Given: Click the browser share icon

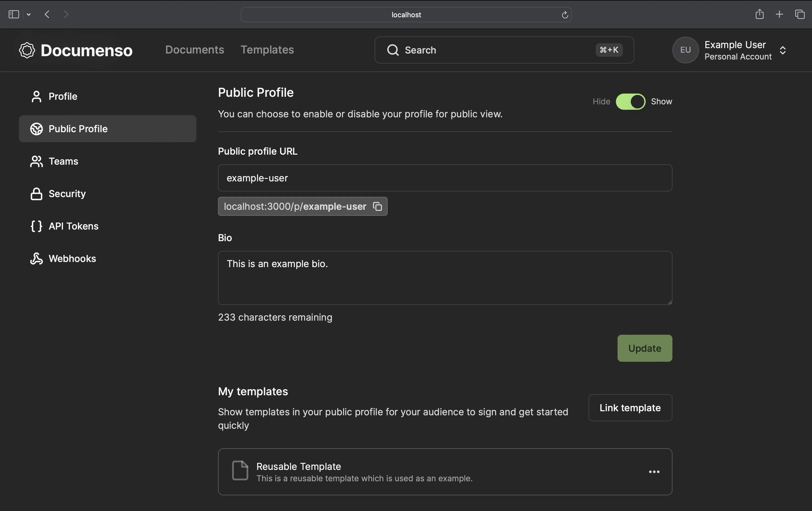Looking at the screenshot, I should click(x=760, y=14).
